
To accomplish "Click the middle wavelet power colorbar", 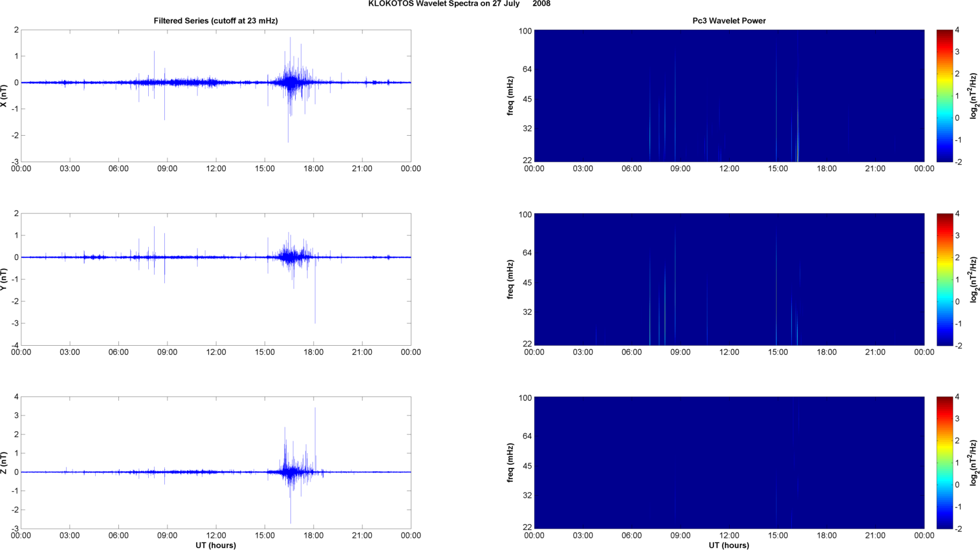I will click(x=944, y=279).
